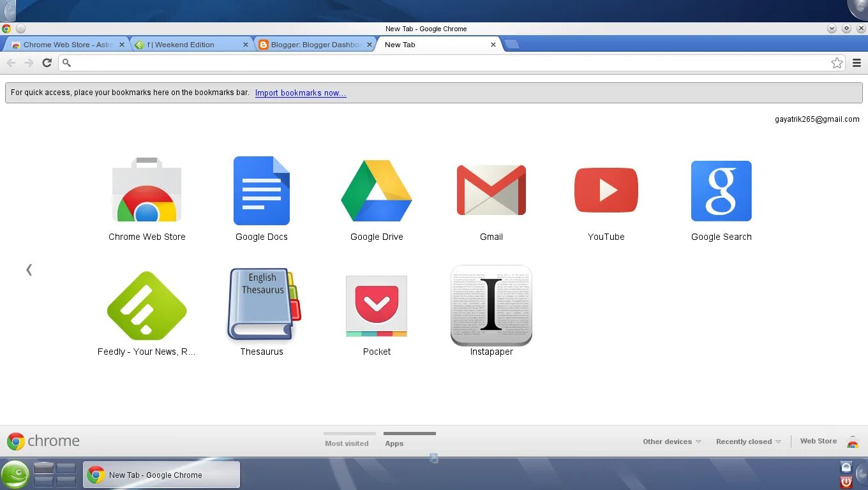The width and height of the screenshot is (868, 490).
Task: Close the New Tab tab
Action: pos(493,45)
